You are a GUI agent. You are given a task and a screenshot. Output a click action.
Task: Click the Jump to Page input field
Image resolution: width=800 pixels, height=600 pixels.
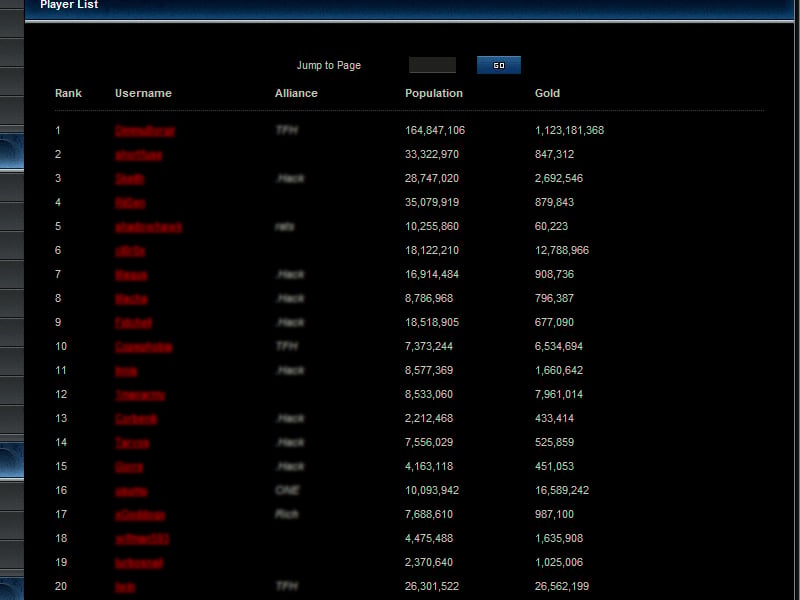click(x=432, y=65)
